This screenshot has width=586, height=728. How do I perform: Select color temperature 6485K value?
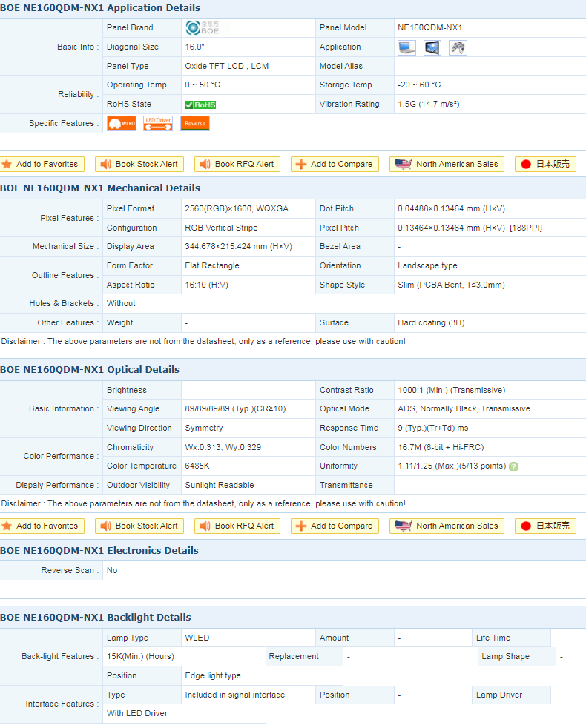[x=197, y=466]
